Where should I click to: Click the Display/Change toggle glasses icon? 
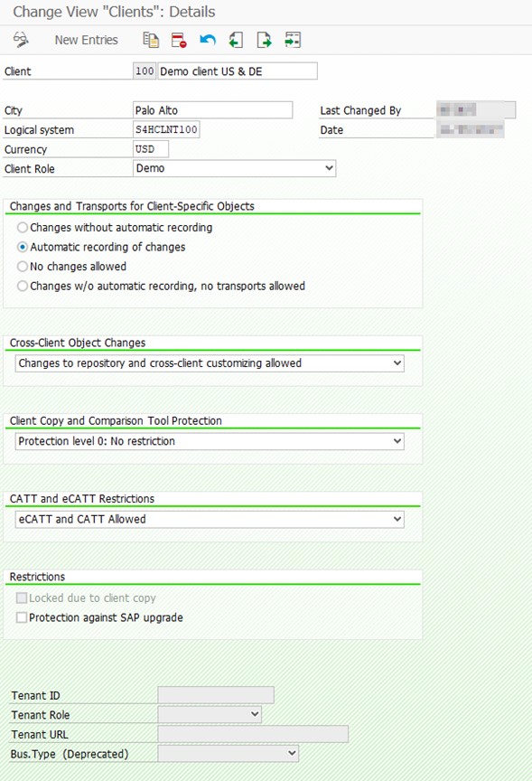pos(21,40)
